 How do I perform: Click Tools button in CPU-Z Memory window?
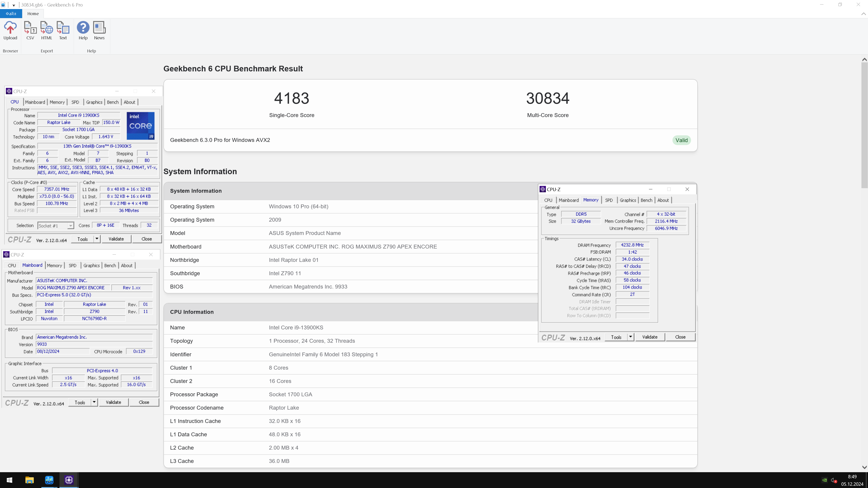pos(616,337)
